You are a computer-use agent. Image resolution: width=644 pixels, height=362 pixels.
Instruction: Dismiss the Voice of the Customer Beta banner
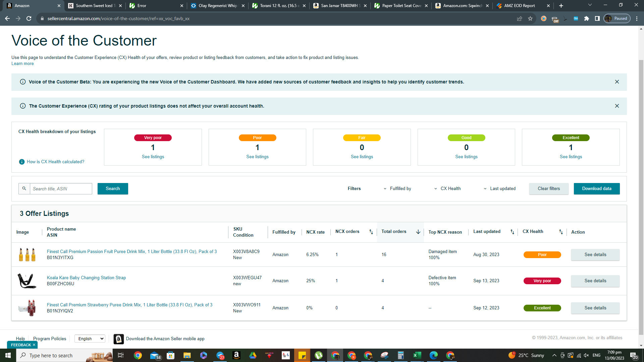[617, 82]
